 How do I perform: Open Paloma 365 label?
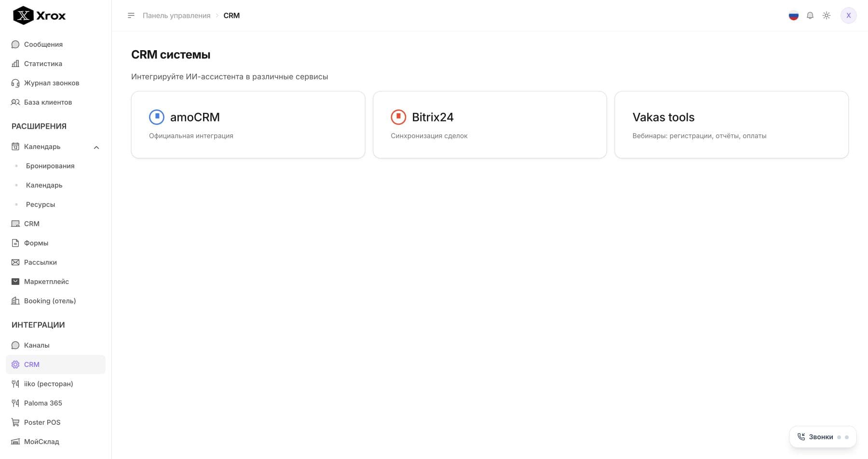(x=43, y=403)
